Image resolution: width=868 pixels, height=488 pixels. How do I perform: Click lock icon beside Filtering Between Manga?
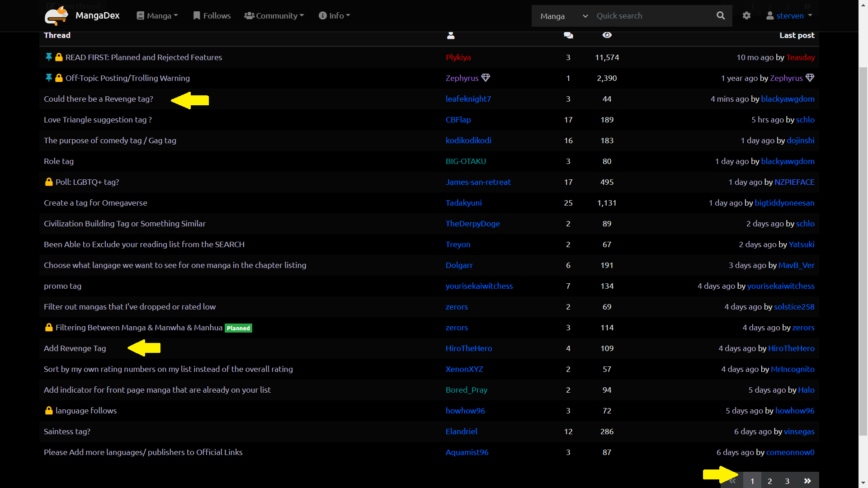point(49,328)
